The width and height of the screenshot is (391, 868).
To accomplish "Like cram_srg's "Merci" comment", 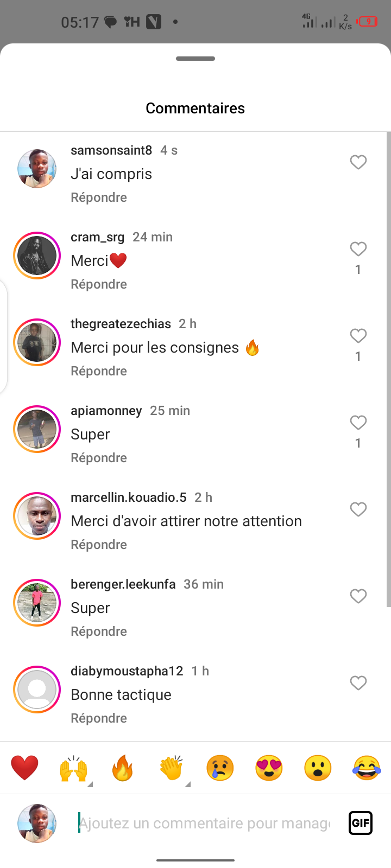I will click(x=358, y=249).
